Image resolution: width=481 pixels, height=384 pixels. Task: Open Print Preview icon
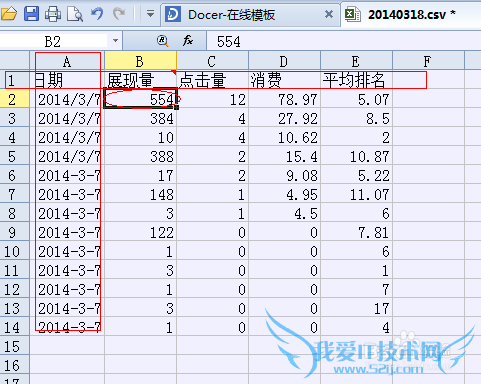75,14
